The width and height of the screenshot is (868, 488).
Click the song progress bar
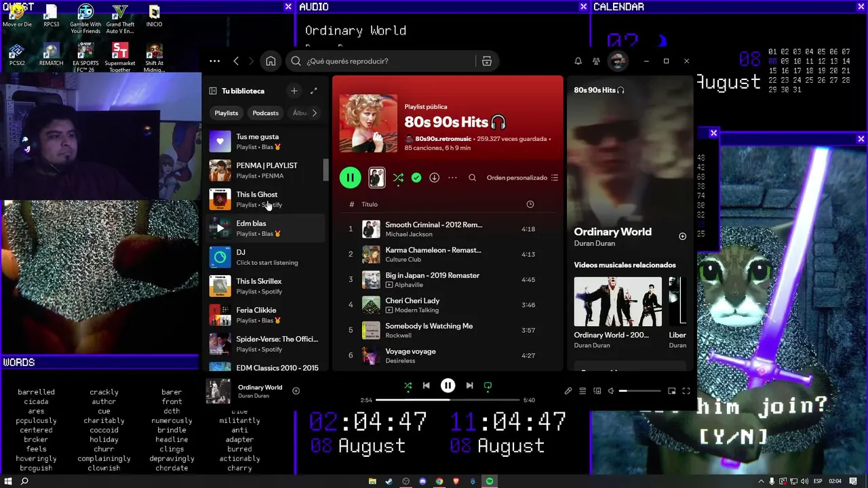[448, 400]
